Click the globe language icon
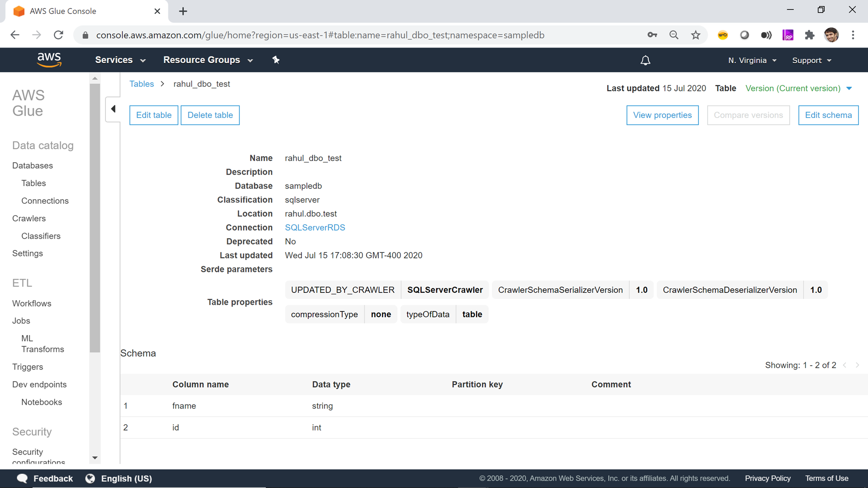The image size is (868, 488). (x=90, y=478)
